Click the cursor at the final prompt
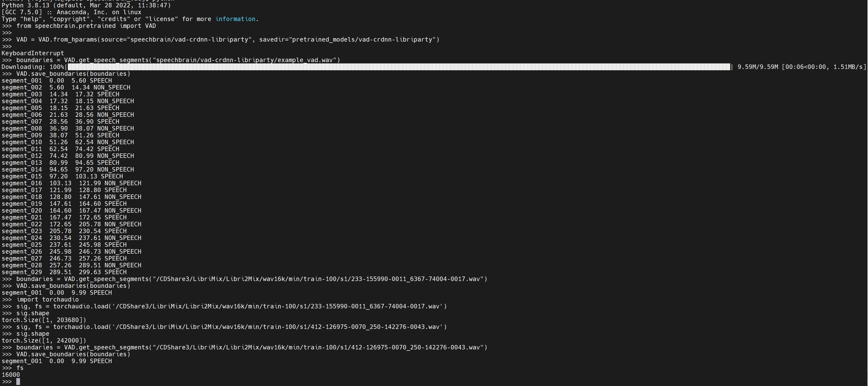The height and width of the screenshot is (386, 868). click(18, 382)
